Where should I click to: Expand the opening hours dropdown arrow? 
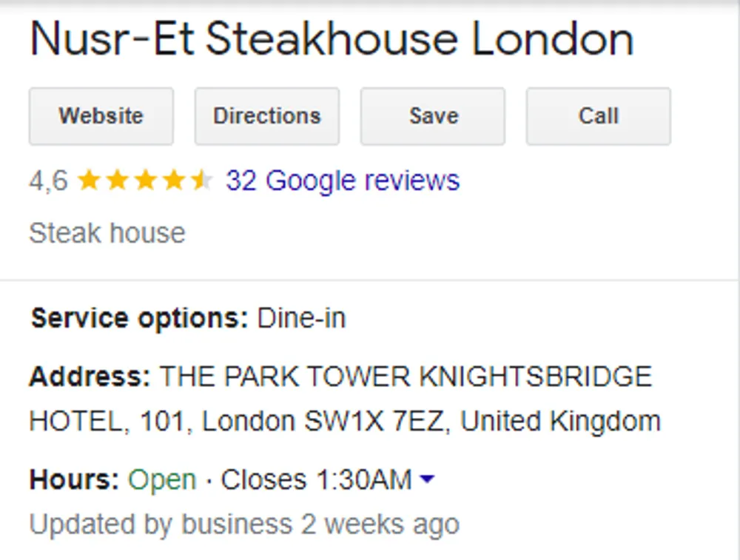[427, 480]
